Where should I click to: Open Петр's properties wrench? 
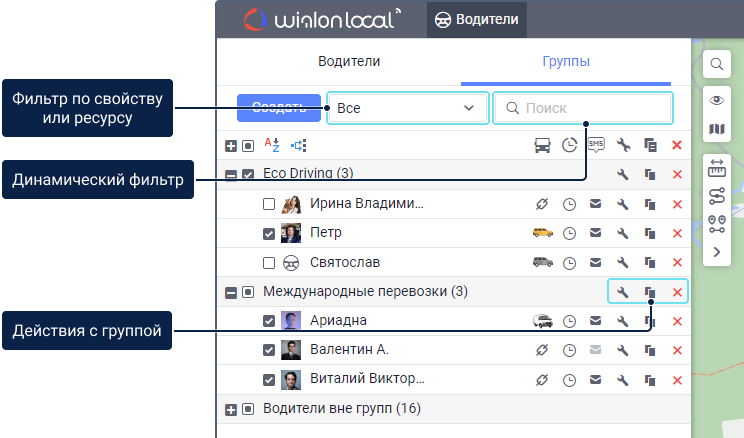point(623,233)
